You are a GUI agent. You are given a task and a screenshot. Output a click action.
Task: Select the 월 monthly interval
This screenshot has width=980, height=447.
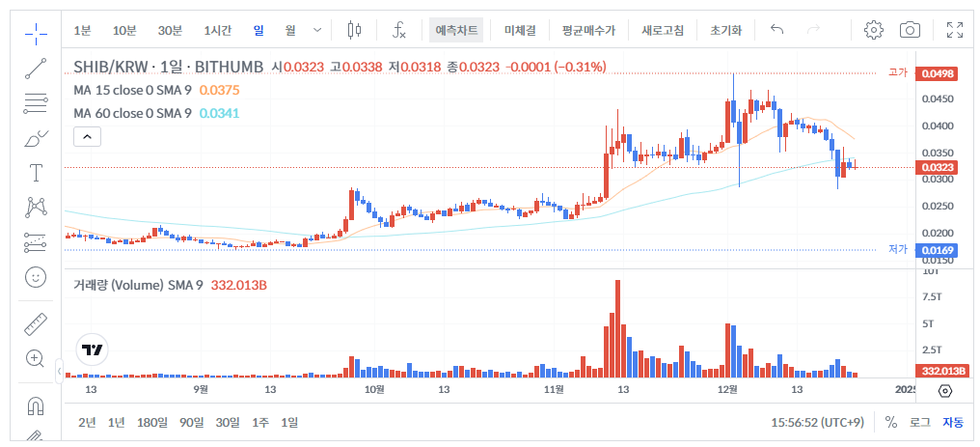pyautogui.click(x=290, y=30)
